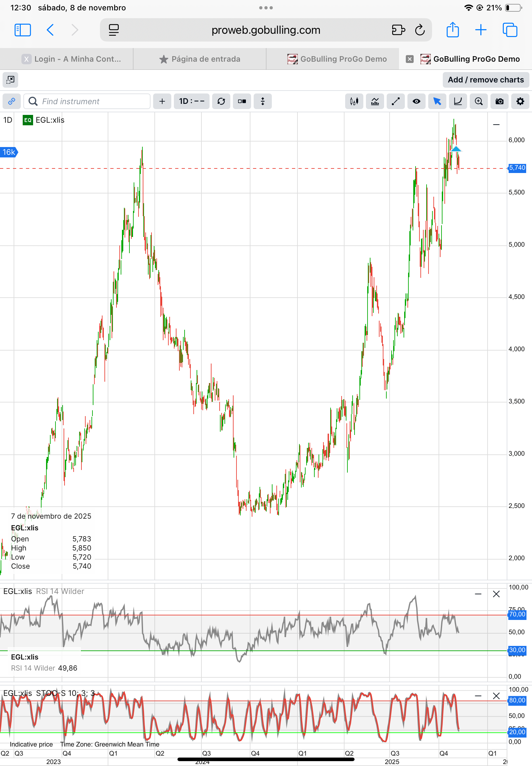Click the vertical scale adjust icon
Viewport: 532px width, 766px height.
[263, 101]
